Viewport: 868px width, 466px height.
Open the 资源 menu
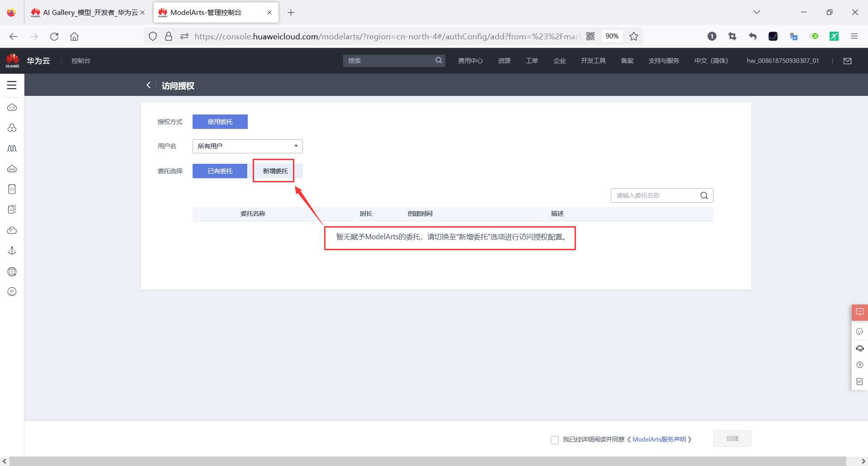pyautogui.click(x=504, y=61)
